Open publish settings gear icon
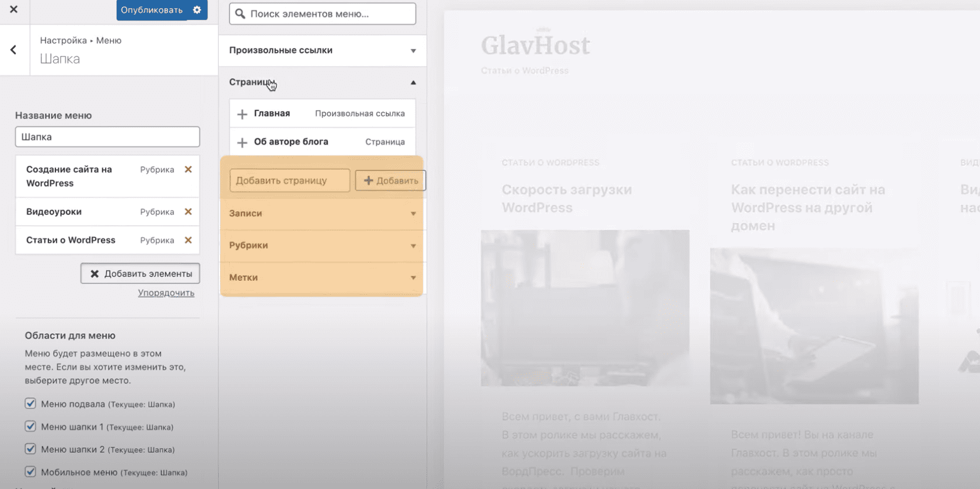Screen dimensions: 980x489 [197, 10]
